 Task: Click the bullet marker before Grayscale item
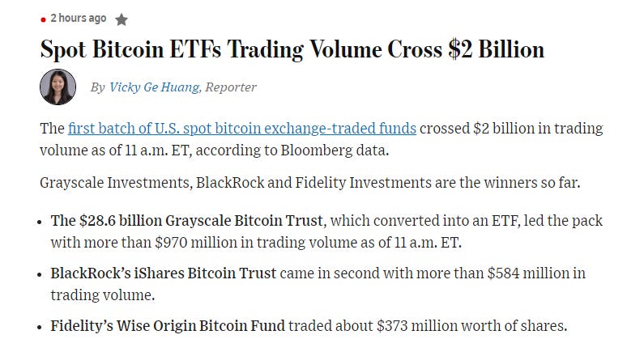pos(41,222)
